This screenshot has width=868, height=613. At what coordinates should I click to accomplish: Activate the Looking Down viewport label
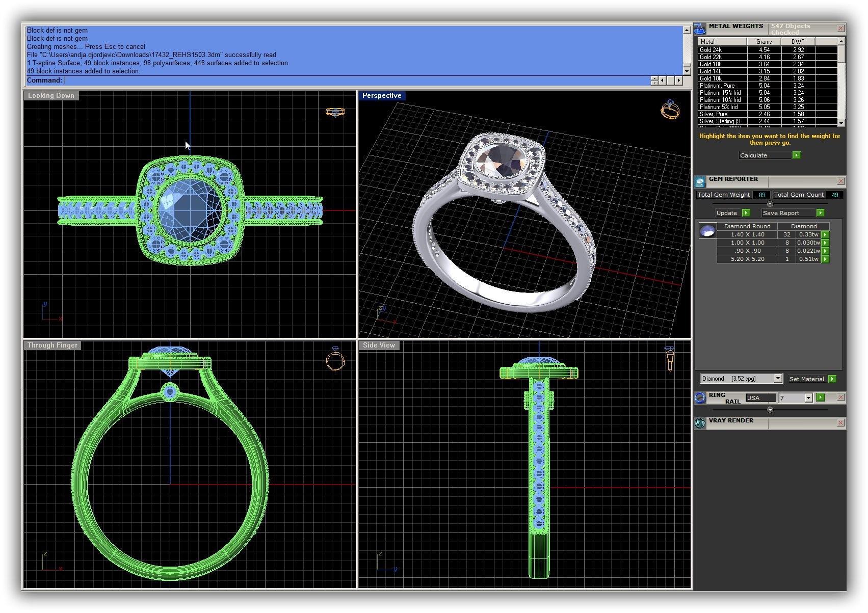click(x=51, y=96)
